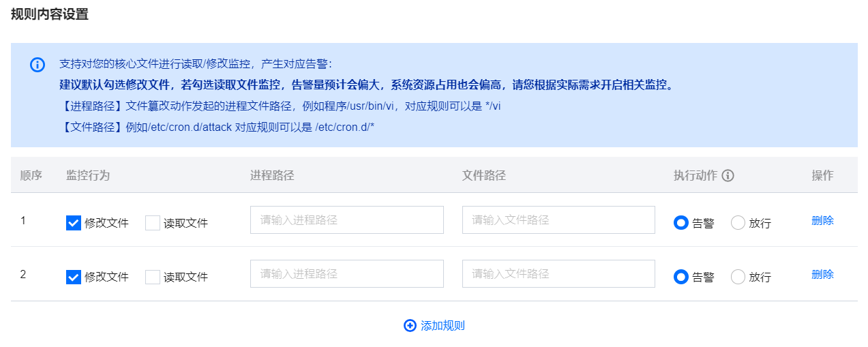Image resolution: width=868 pixels, height=347 pixels.
Task: Click 文件路径 input field in rule 1
Action: click(558, 220)
